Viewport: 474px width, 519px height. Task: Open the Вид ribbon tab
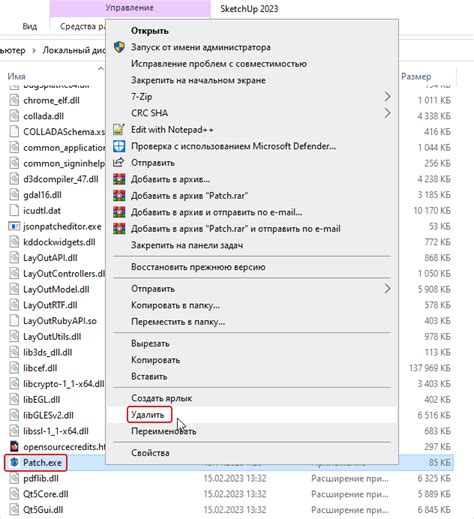coord(30,26)
